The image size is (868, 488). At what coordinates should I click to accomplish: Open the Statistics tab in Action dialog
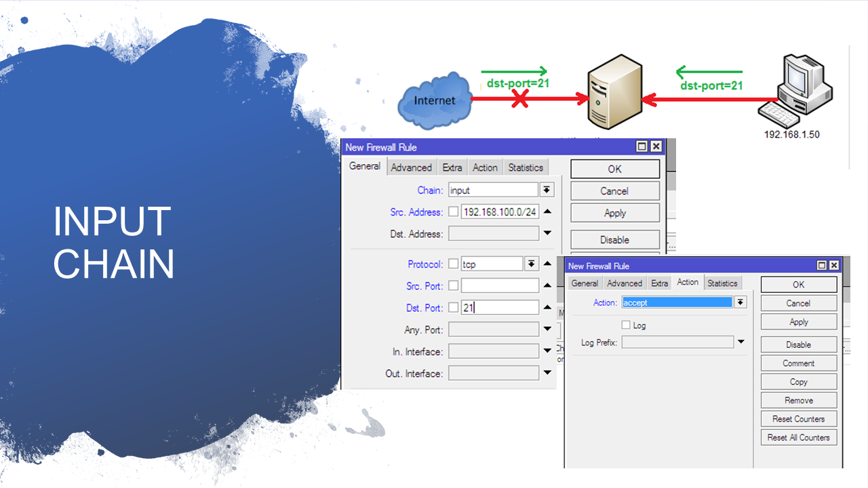722,283
